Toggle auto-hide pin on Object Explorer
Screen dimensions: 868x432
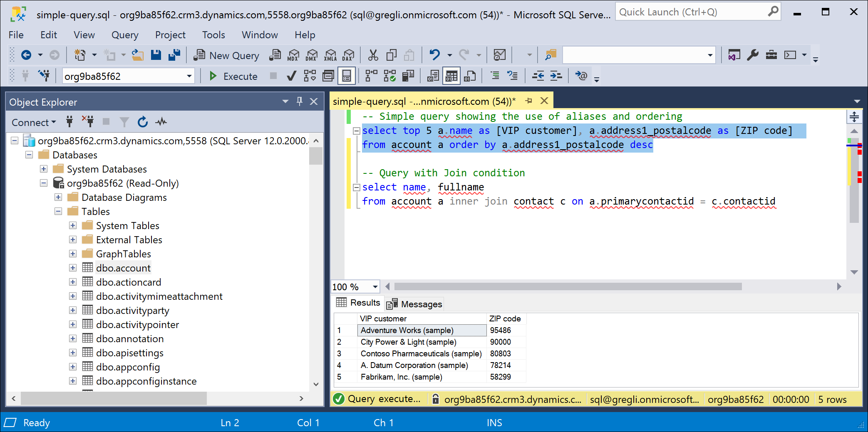coord(299,101)
